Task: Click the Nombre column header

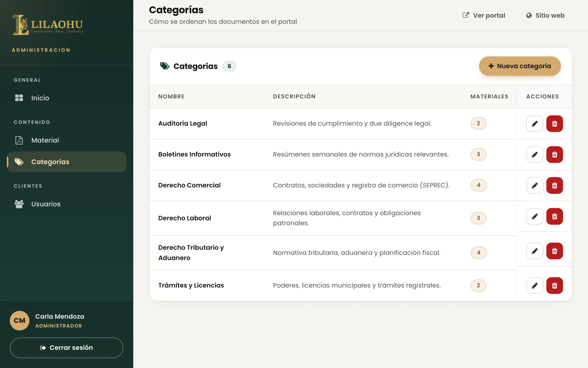Action: point(171,96)
